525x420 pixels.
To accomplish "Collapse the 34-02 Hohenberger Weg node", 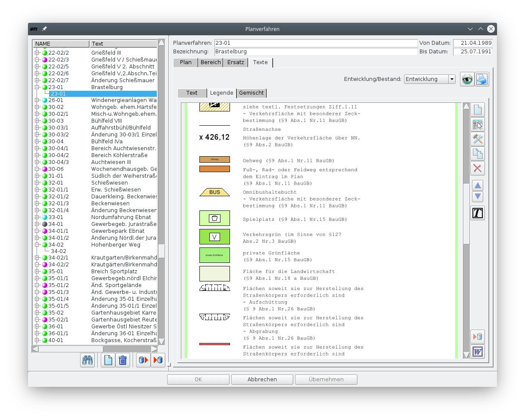I will [37, 245].
